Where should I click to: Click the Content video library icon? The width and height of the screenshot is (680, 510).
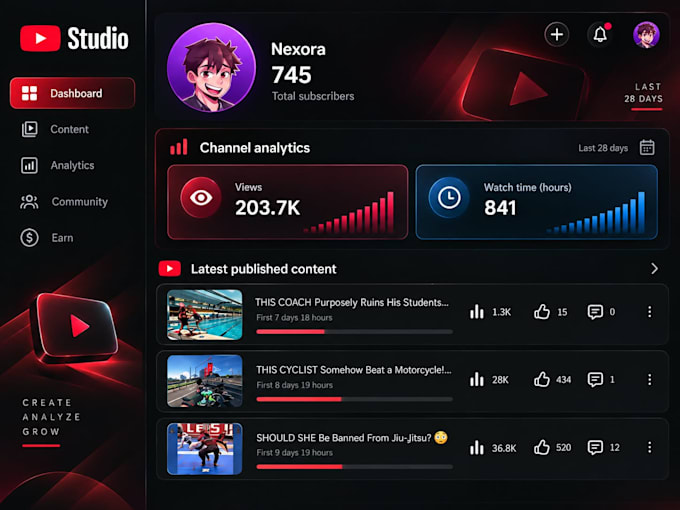tap(29, 129)
